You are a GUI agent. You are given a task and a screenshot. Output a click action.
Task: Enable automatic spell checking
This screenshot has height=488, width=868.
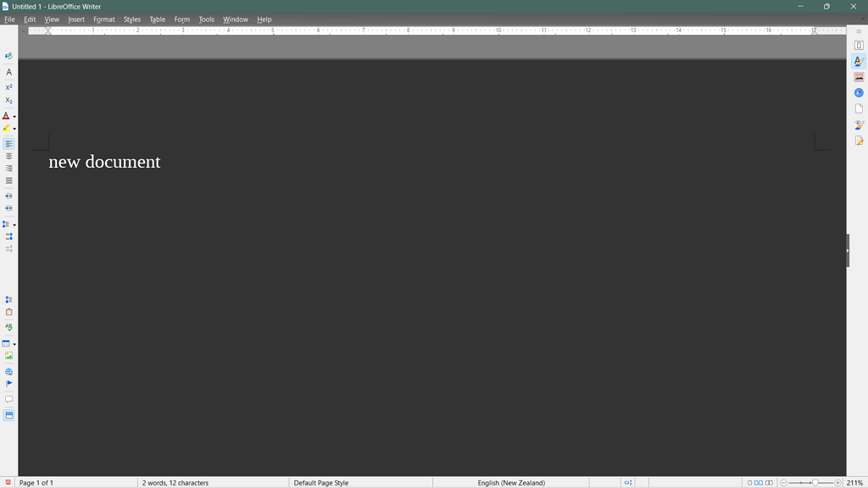click(8, 328)
